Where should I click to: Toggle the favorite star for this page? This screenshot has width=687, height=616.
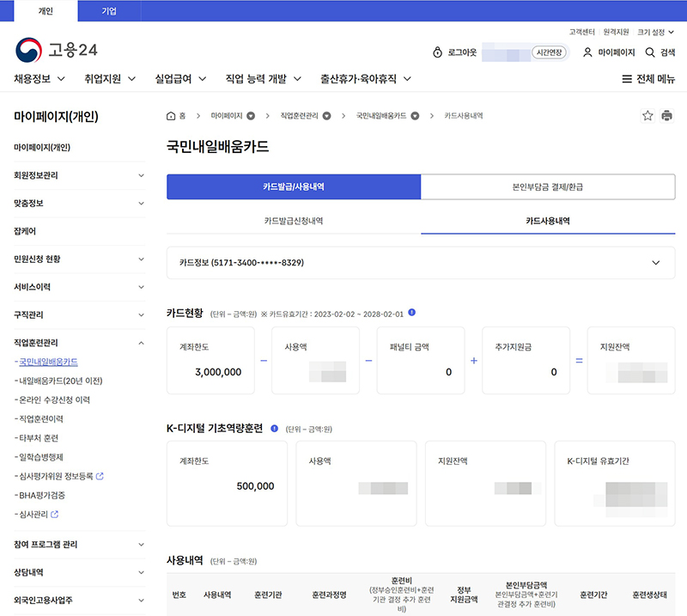pyautogui.click(x=647, y=114)
